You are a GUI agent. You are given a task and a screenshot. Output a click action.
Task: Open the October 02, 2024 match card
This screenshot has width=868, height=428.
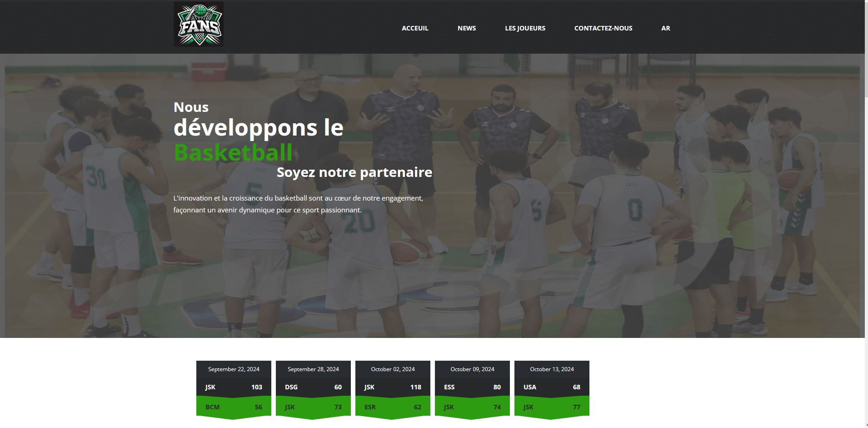393,390
